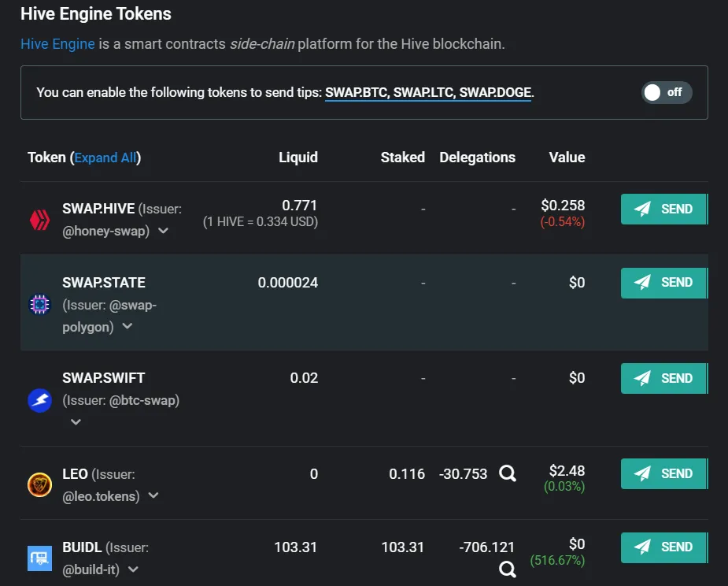
Task: Click the BUIDL token icon
Action: 39,558
